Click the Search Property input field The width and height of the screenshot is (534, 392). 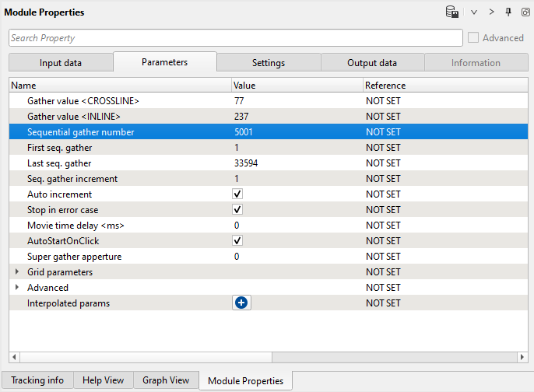click(234, 37)
